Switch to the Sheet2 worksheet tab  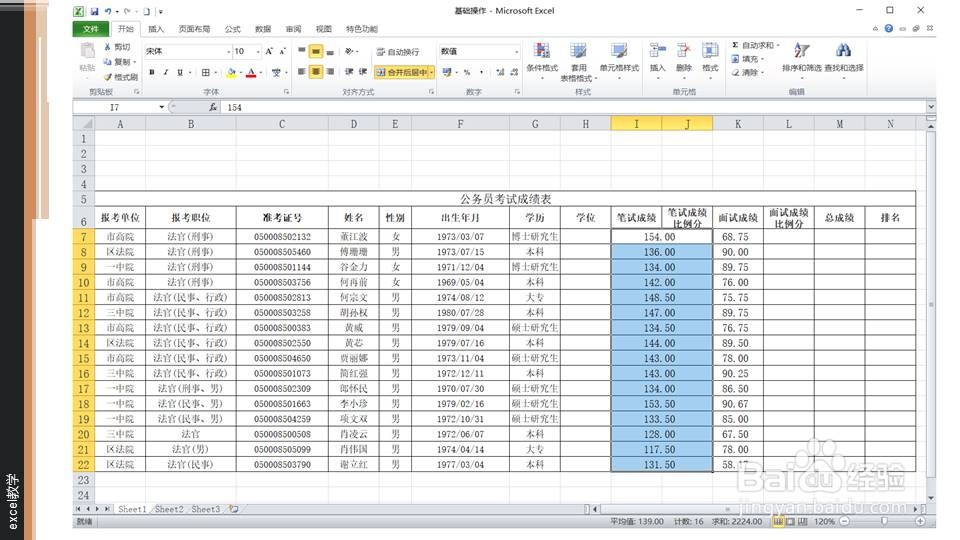169,509
